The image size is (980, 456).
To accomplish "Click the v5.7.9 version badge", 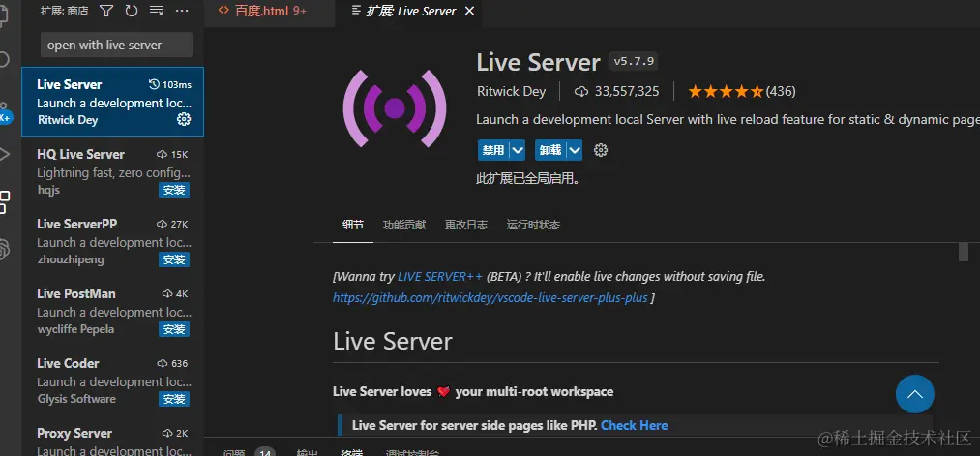I will pos(634,61).
